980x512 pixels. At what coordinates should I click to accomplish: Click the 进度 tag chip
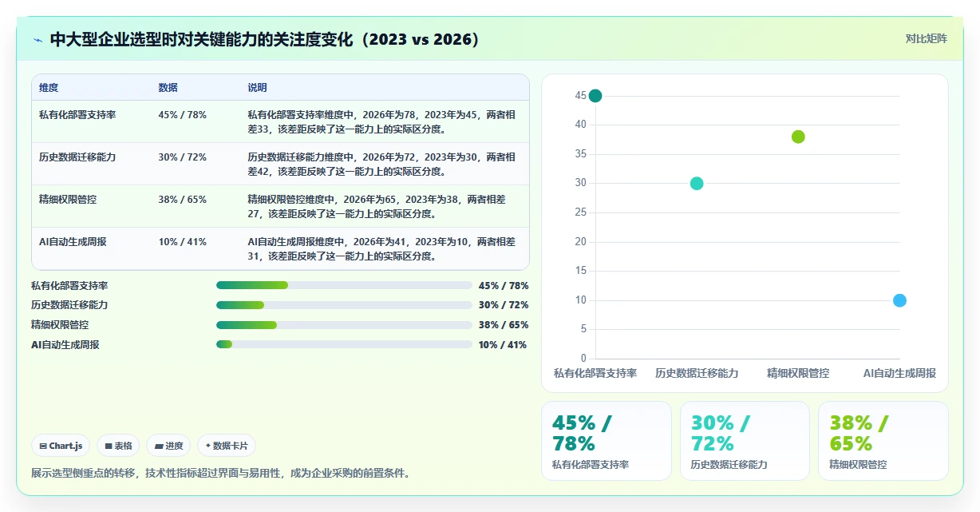click(169, 446)
